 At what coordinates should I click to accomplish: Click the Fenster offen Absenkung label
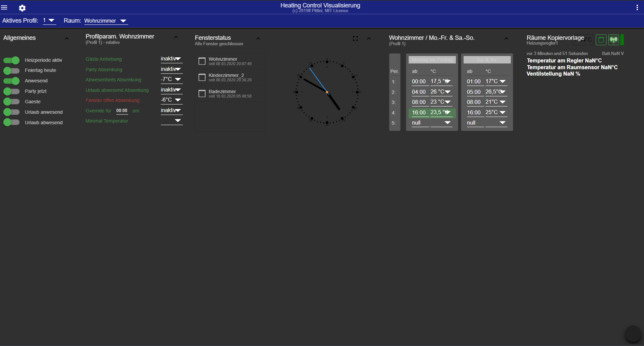112,100
